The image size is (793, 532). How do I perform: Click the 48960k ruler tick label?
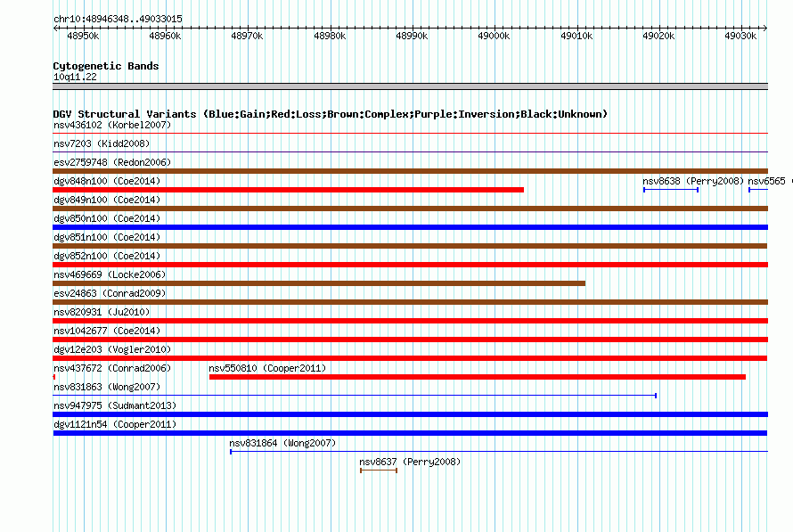click(x=165, y=36)
